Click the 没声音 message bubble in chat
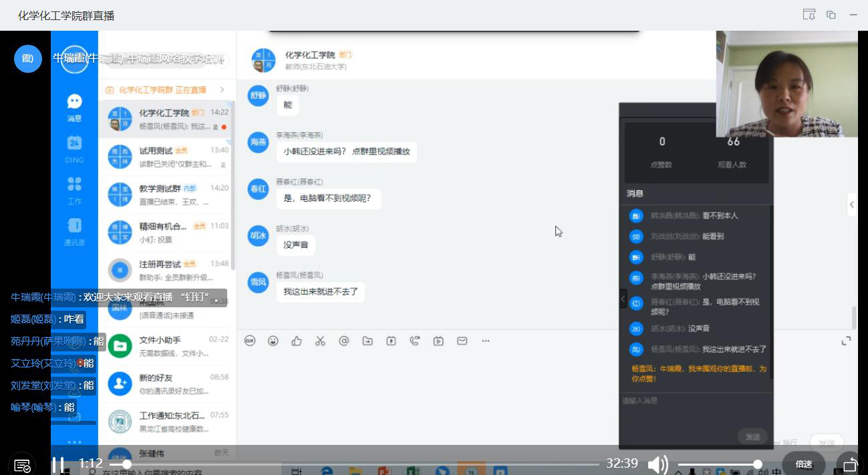This screenshot has width=868, height=475. (x=296, y=245)
